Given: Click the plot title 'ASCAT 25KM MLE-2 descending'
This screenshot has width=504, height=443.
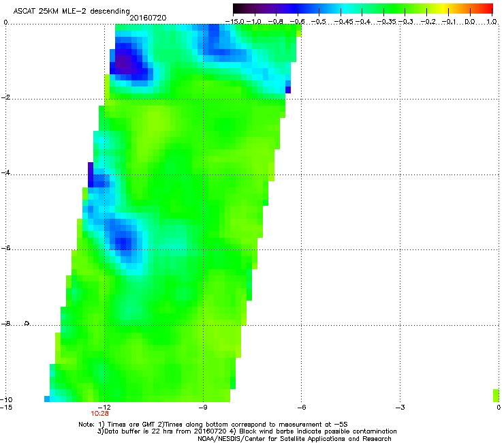Looking at the screenshot, I should tap(72, 12).
